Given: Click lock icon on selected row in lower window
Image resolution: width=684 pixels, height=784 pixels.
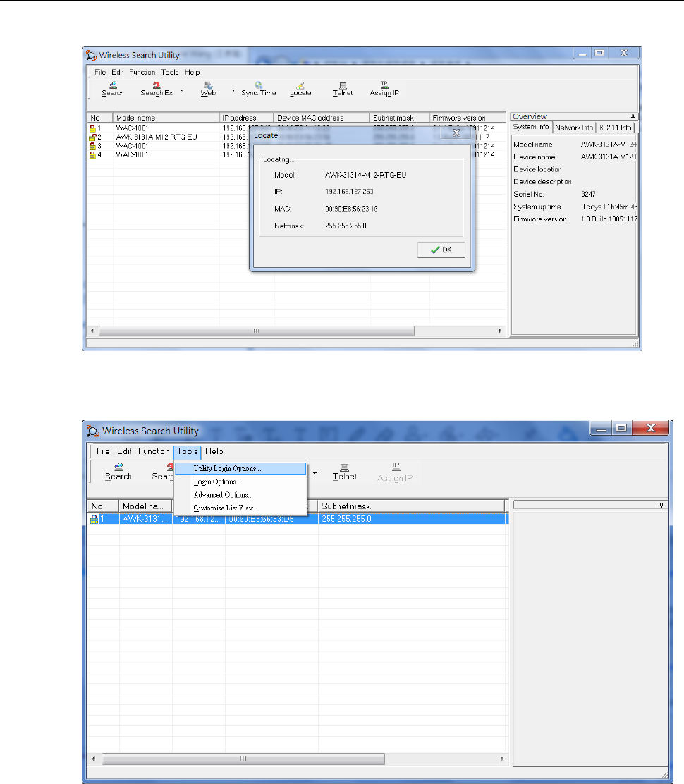Looking at the screenshot, I should click(94, 519).
